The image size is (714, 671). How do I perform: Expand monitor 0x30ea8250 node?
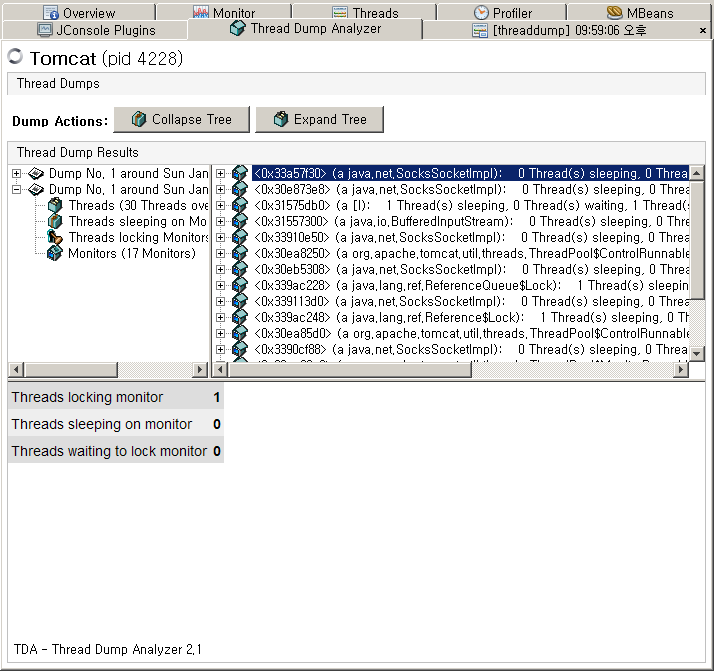[220, 253]
